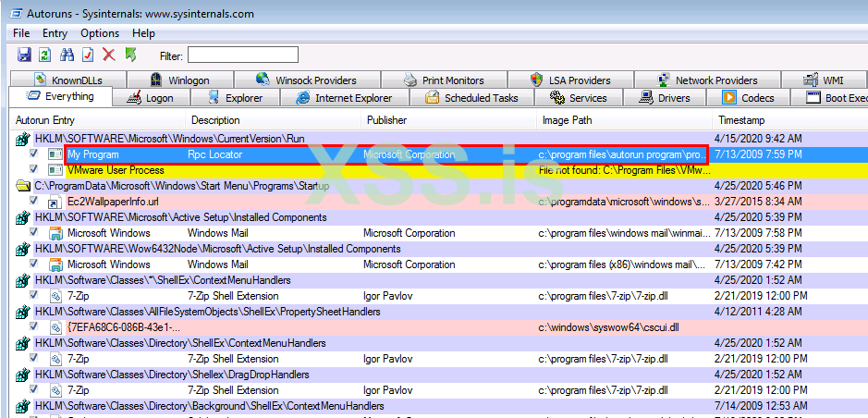Toggle 7-Zip checkbox under *\ShellEx\ContextMenuHandlers
Image resolution: width=868 pixels, height=418 pixels.
[x=34, y=295]
